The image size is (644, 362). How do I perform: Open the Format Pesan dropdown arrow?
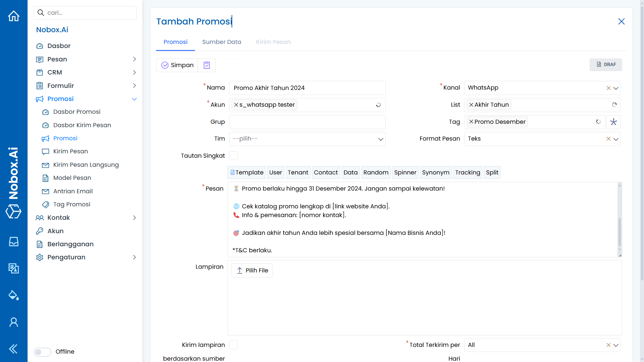[616, 139]
